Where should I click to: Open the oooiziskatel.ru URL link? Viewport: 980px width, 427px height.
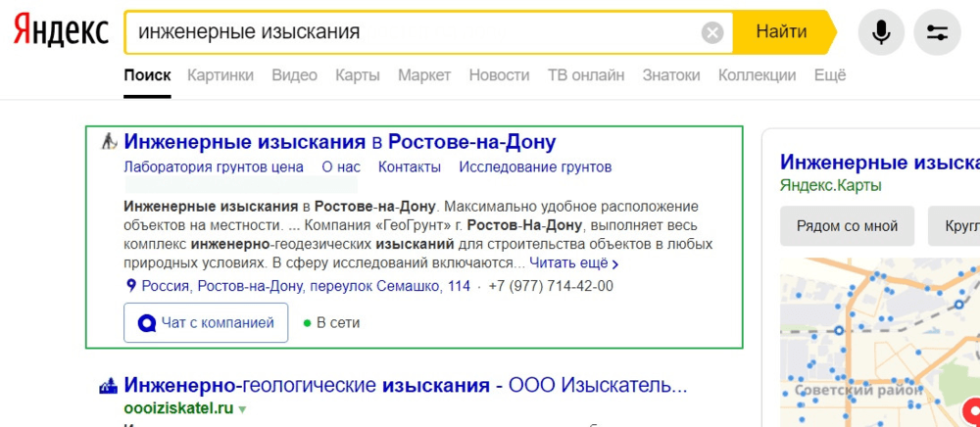click(178, 409)
